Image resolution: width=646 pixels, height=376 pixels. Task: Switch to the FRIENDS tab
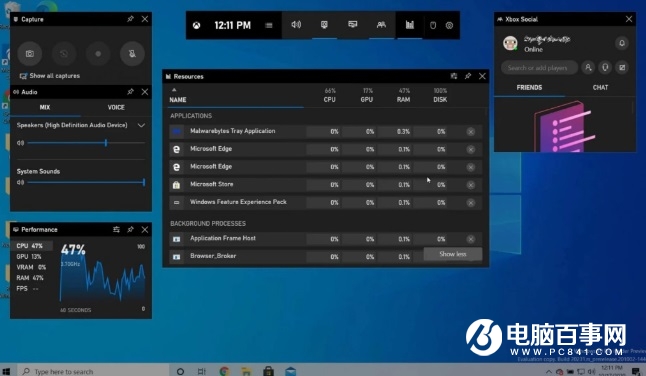tap(529, 87)
